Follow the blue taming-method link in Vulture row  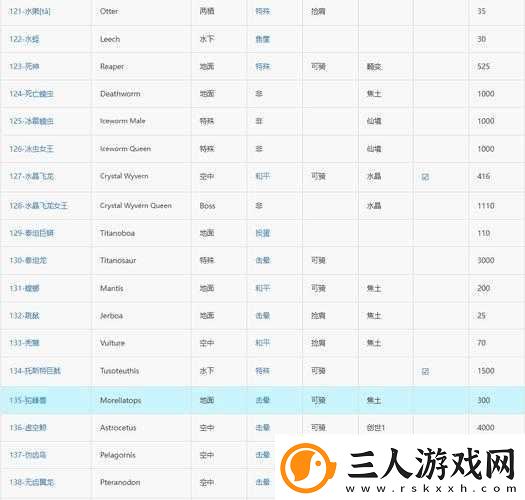tap(262, 343)
